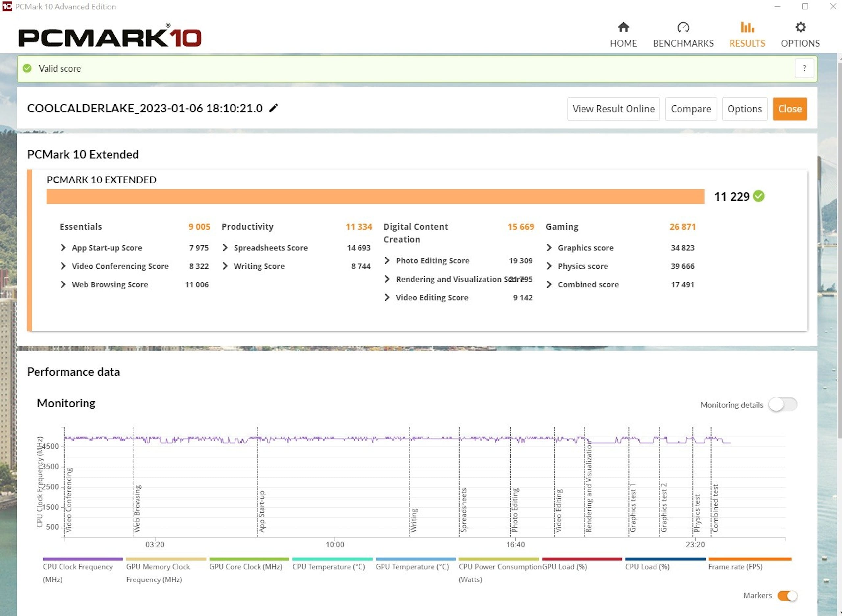The width and height of the screenshot is (842, 616).
Task: Click View Result Online button
Action: tap(613, 109)
